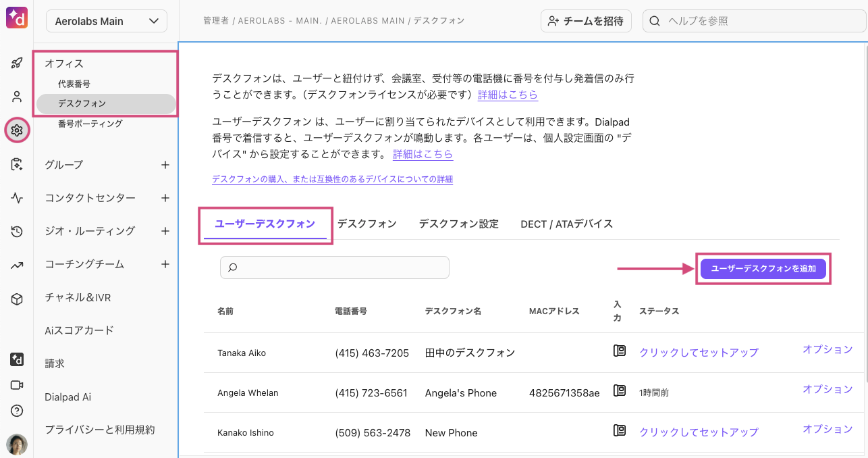The height and width of the screenshot is (458, 868).
Task: Click クリックしてセットアップ for Kanako Ishino
Action: [x=699, y=432]
